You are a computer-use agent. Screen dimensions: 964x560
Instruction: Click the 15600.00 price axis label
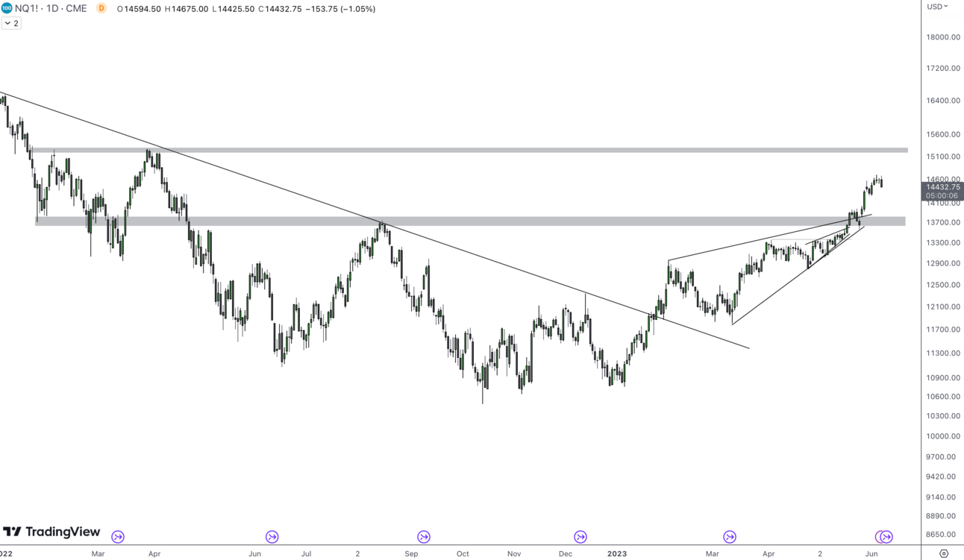[x=942, y=135]
